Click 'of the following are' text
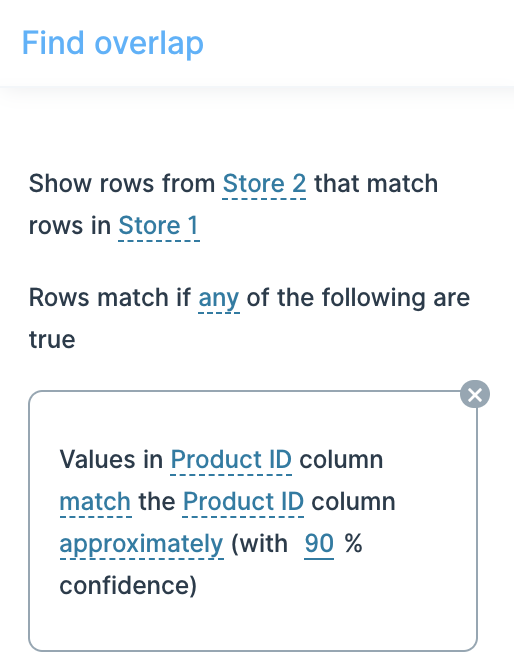The height and width of the screenshot is (672, 514). coord(358,298)
